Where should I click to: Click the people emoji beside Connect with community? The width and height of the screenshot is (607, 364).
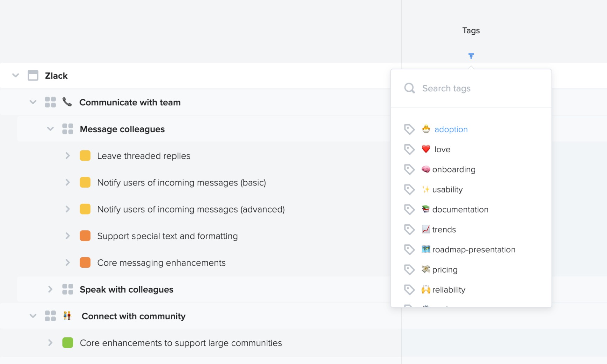click(68, 316)
